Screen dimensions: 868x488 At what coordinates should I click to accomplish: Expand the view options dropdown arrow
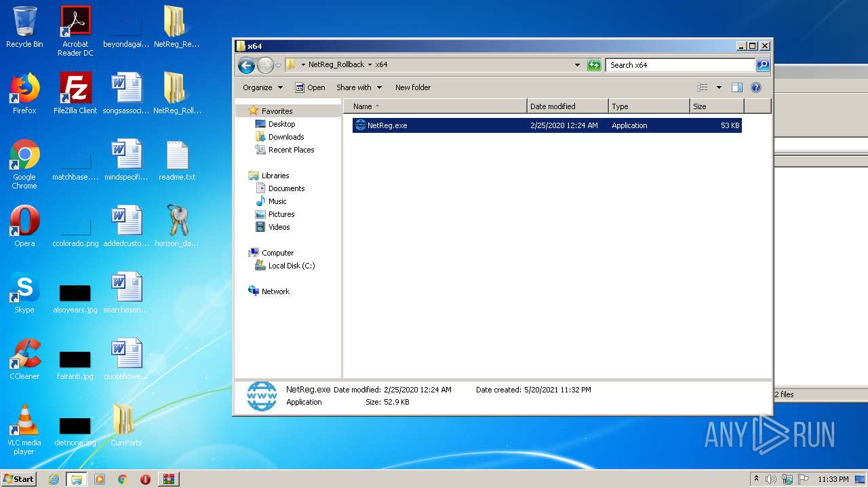(x=719, y=87)
